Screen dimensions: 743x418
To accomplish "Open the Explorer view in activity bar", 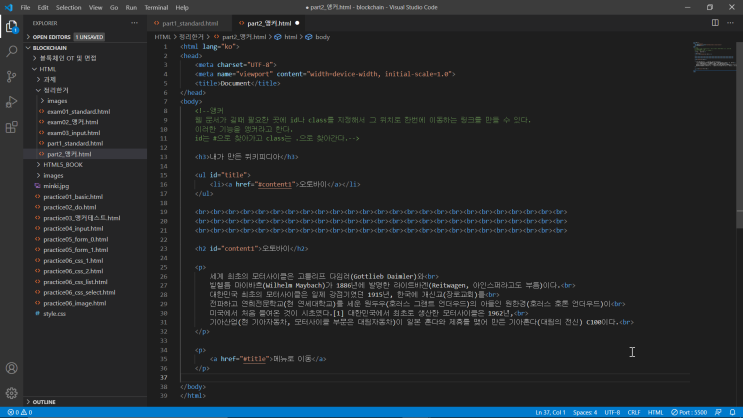I will 11,27.
